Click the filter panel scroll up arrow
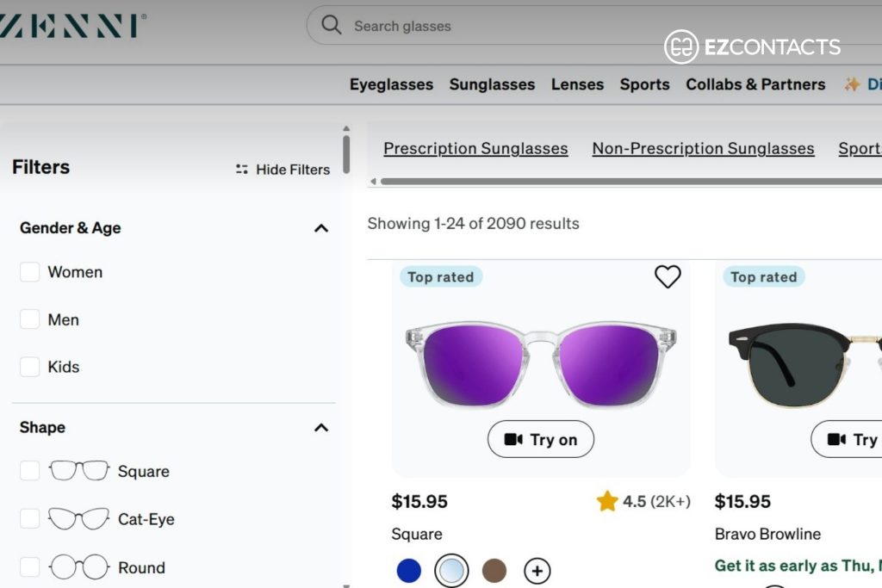 coord(346,129)
